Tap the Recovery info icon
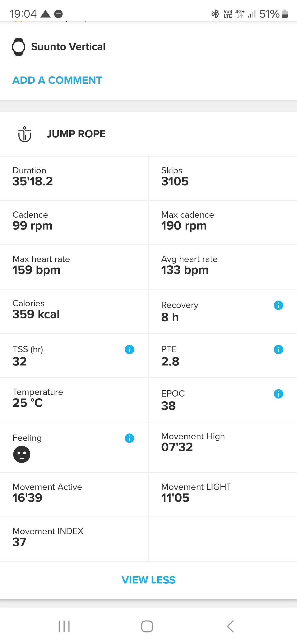 point(278,305)
